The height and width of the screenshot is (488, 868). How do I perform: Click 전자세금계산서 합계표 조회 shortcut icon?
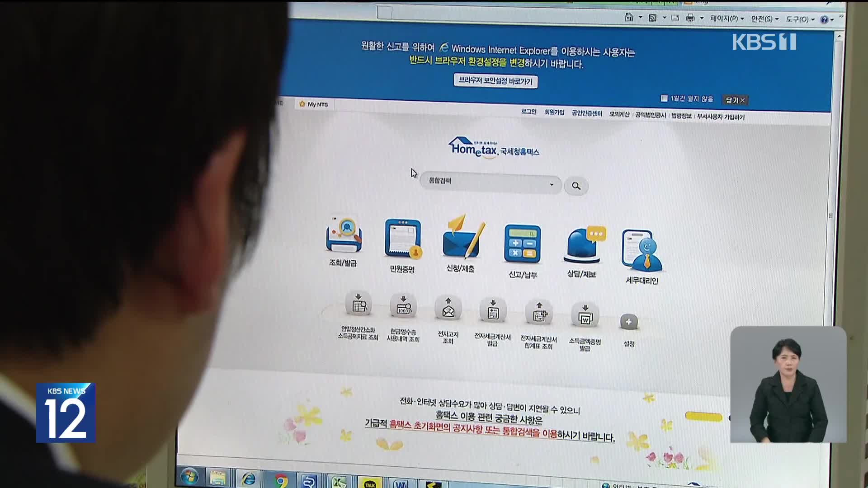(539, 313)
